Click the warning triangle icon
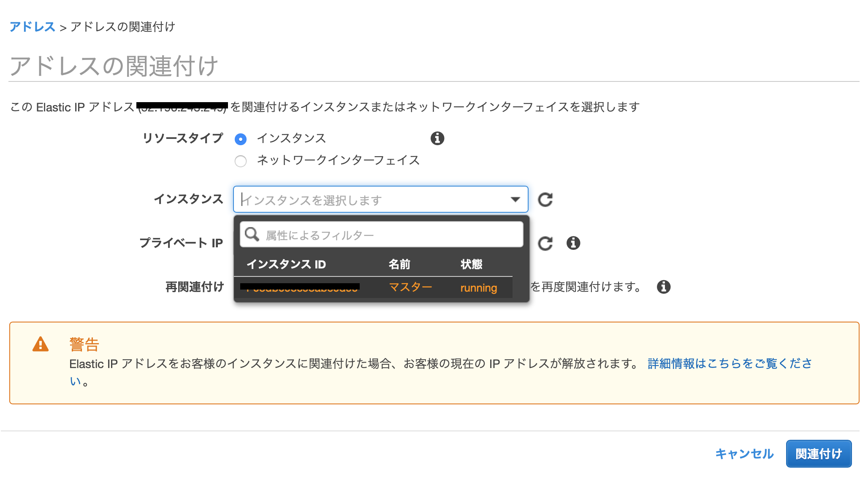The width and height of the screenshot is (868, 482). coord(41,344)
